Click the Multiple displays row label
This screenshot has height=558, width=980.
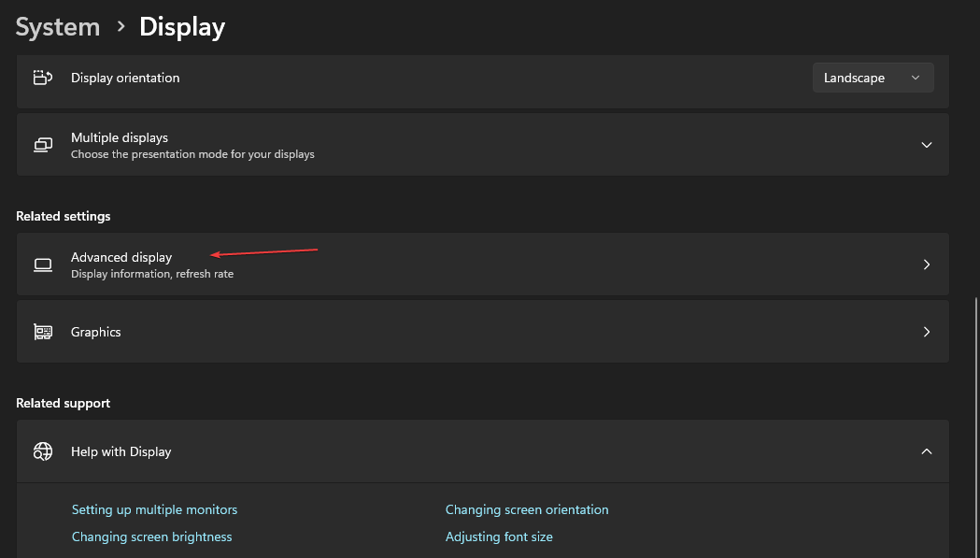120,138
